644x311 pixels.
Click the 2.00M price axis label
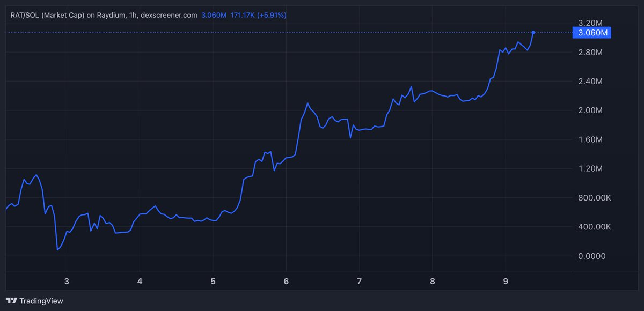pos(591,110)
